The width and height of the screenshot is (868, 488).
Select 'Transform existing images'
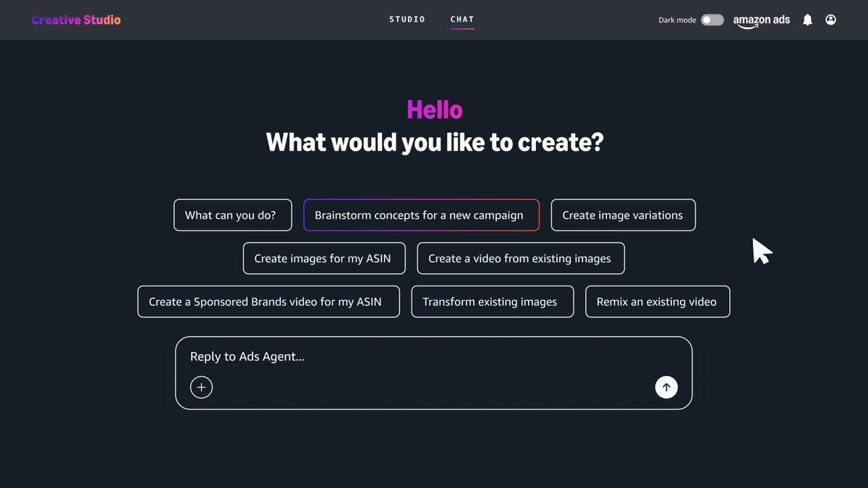[492, 301]
